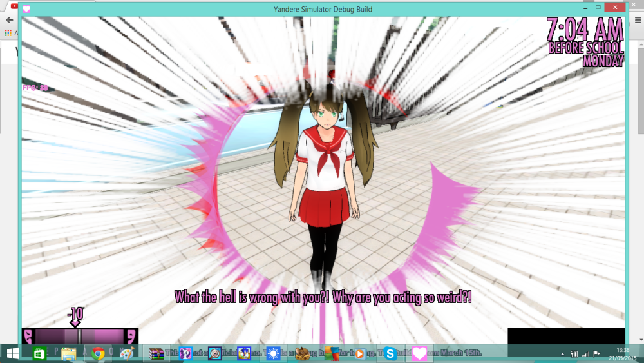Open the magnifier character app icon
Image resolution: width=644 pixels, height=363 pixels.
tap(215, 353)
